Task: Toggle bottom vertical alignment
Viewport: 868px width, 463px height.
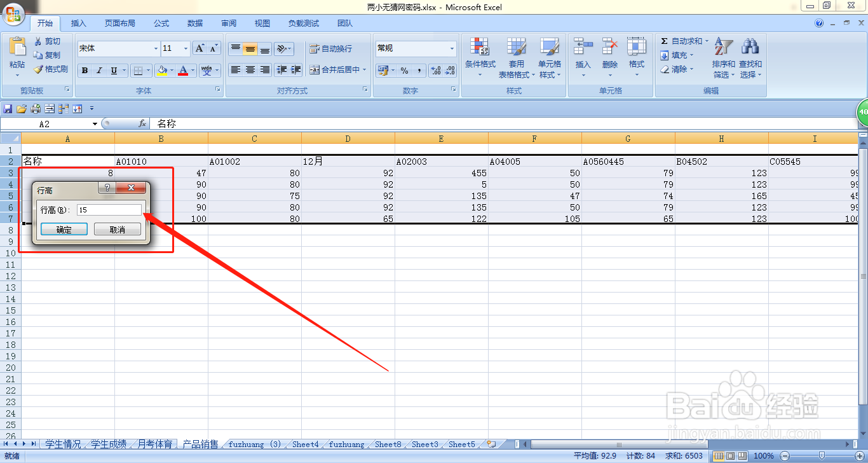Action: [264, 49]
